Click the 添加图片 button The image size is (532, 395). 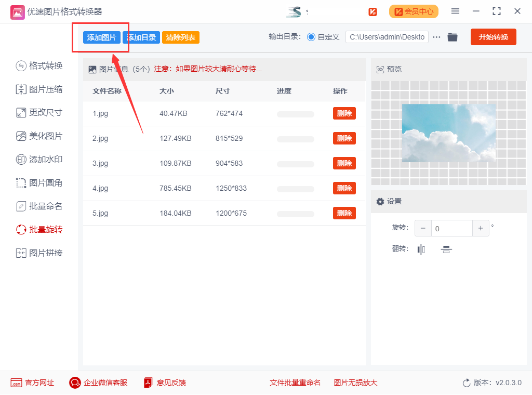tap(102, 37)
